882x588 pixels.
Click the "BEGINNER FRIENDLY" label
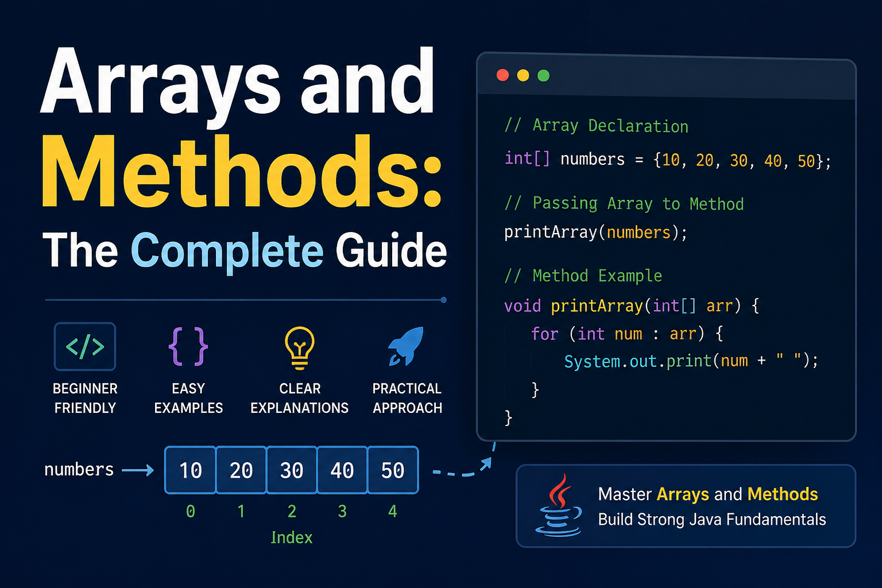tap(85, 398)
